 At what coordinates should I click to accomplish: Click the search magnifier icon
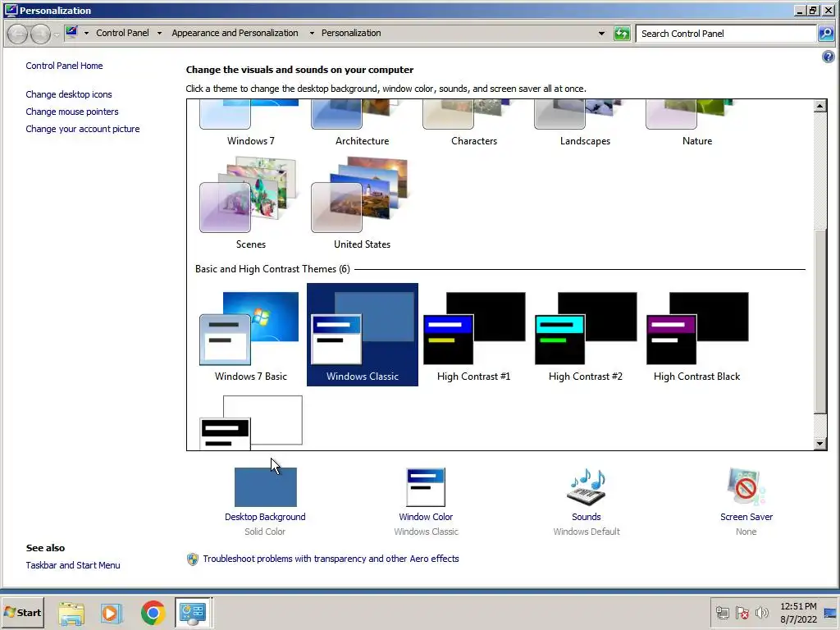tap(826, 34)
